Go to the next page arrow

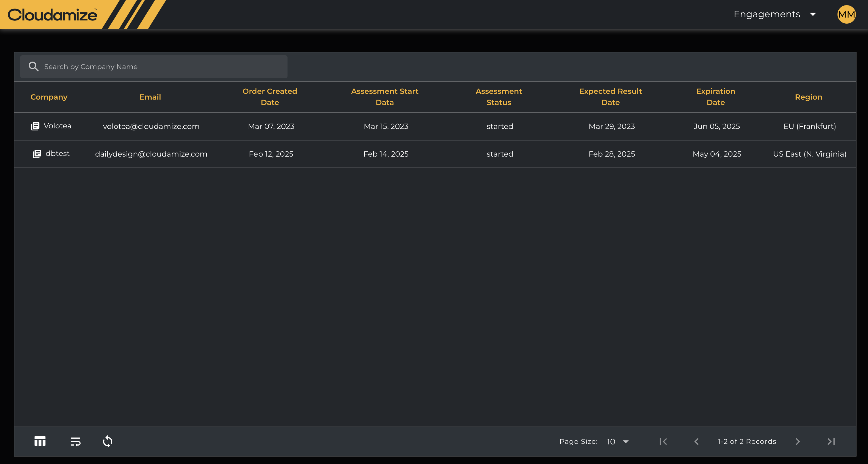[x=797, y=442]
